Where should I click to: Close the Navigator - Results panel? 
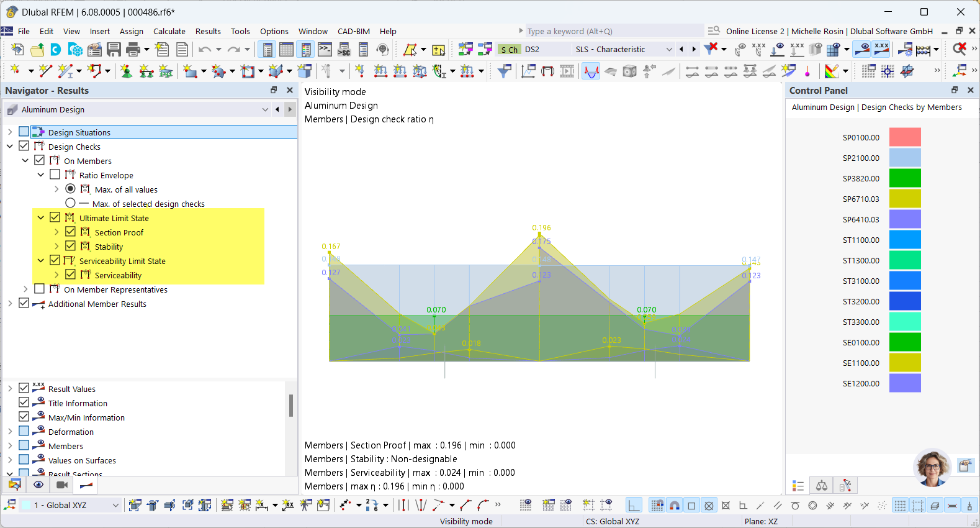[289, 90]
